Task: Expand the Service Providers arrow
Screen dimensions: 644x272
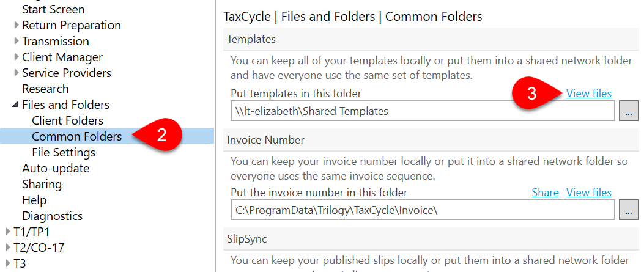Action: pos(17,73)
